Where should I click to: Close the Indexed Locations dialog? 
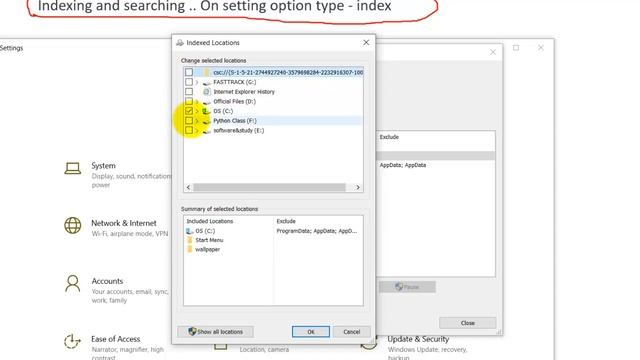(366, 42)
